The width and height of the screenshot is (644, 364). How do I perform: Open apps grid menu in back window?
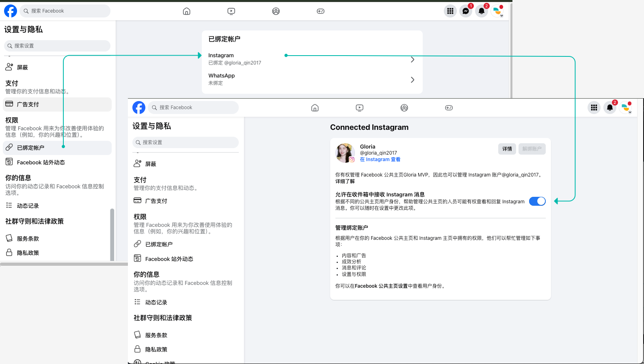point(450,11)
